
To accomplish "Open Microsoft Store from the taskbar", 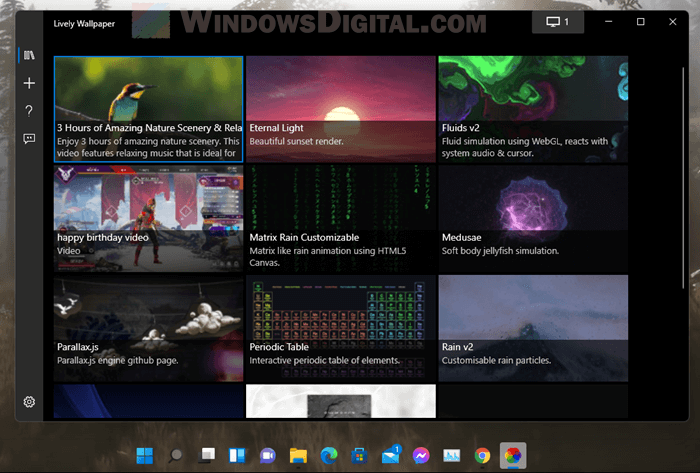I will pyautogui.click(x=359, y=456).
